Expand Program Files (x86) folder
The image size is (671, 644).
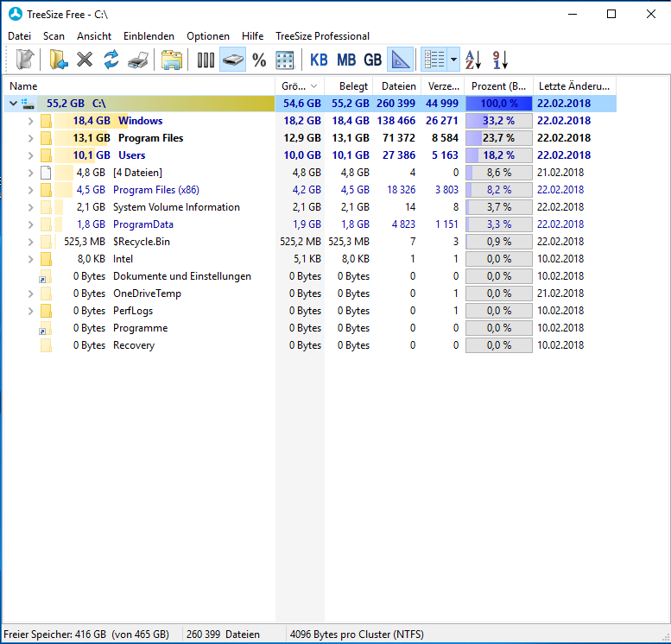[30, 190]
